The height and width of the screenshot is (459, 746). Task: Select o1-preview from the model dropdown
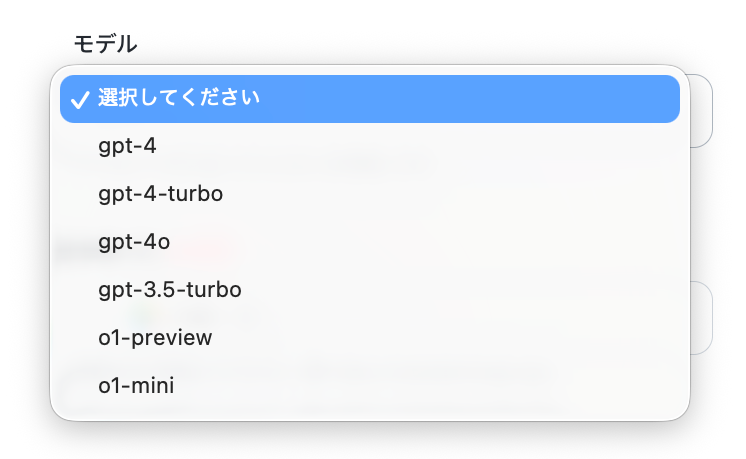point(370,338)
